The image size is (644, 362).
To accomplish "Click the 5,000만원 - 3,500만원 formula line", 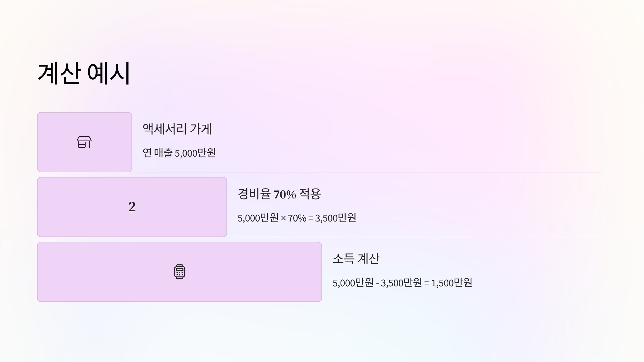I will coord(402,283).
